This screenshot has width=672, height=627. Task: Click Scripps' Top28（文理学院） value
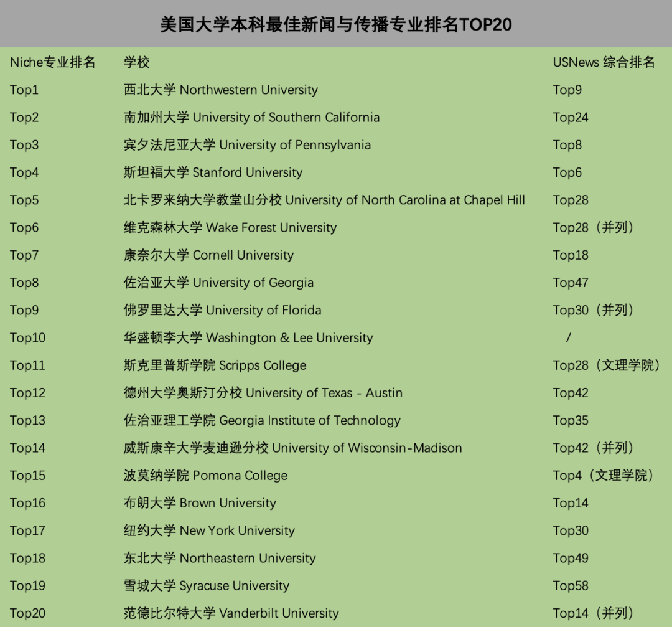607,365
